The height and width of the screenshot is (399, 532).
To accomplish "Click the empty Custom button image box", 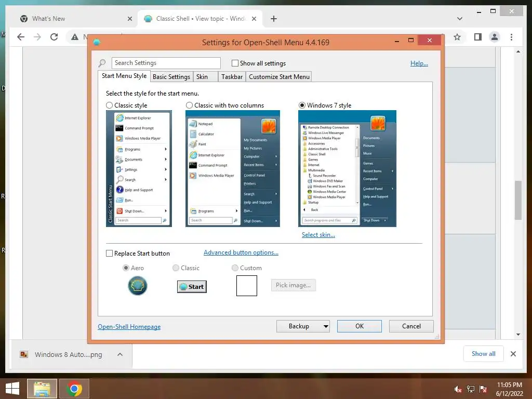I will [x=247, y=286].
